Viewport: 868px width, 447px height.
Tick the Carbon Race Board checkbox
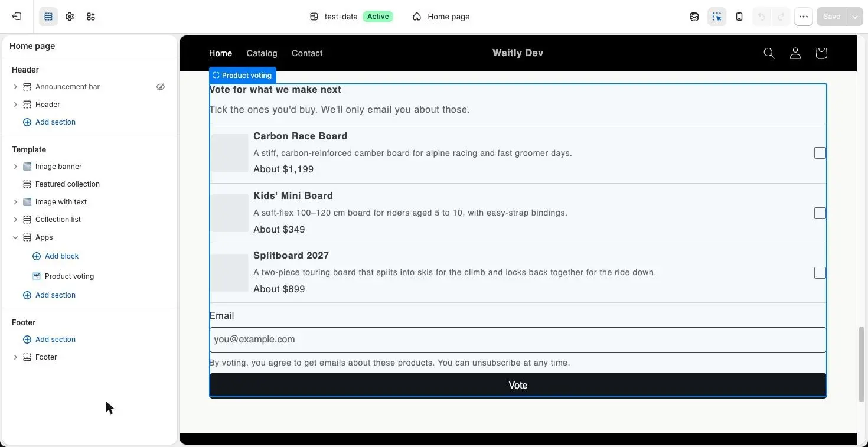coord(820,153)
